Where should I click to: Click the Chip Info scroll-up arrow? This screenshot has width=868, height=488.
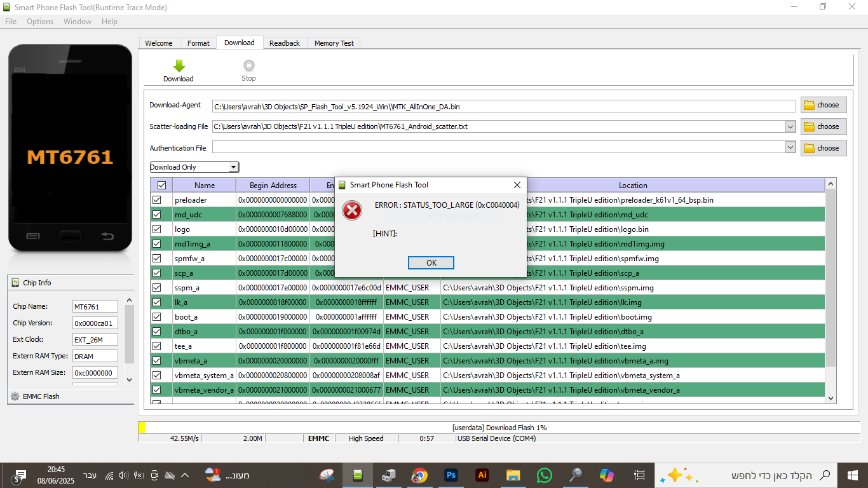130,300
